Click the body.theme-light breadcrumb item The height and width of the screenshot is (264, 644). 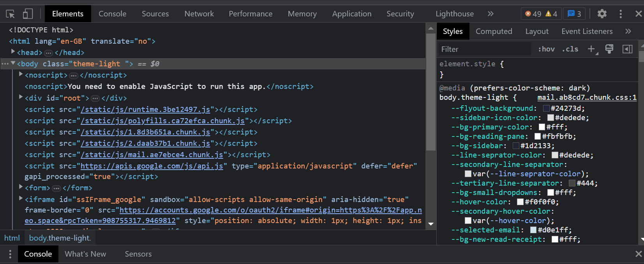pos(60,238)
